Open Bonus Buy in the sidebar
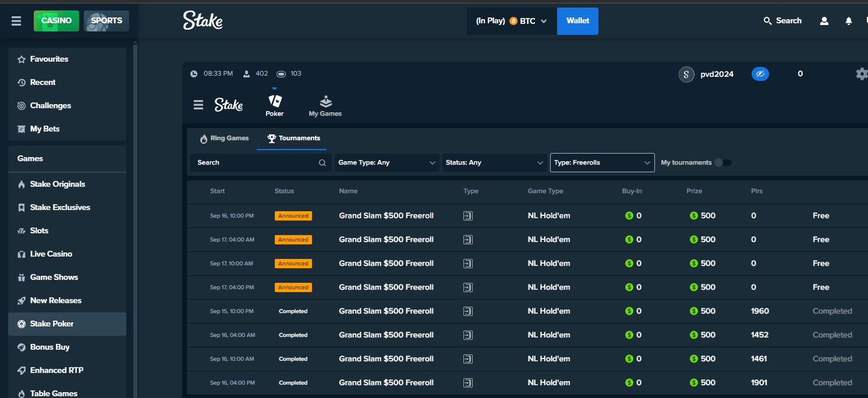The width and height of the screenshot is (868, 398). click(x=67, y=347)
